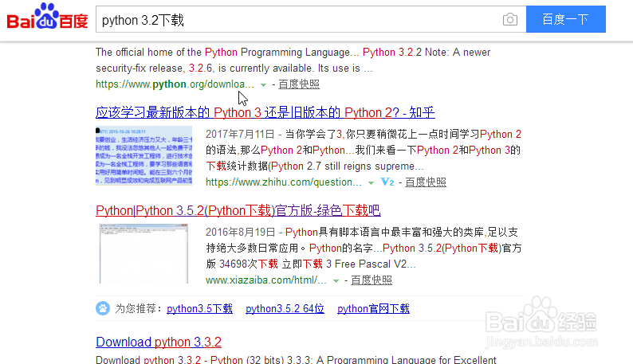Image resolution: width=633 pixels, height=364 pixels.
Task: Open zhihu.com question URL
Action: [x=283, y=182]
